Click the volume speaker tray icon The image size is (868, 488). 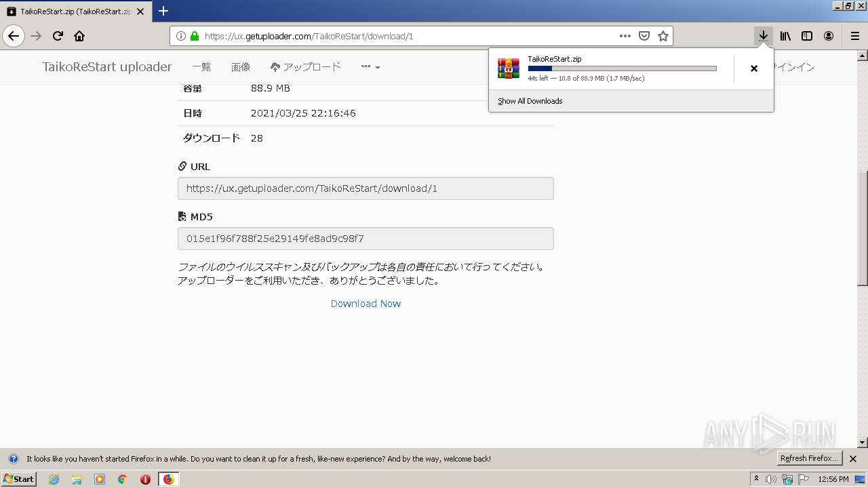click(x=771, y=479)
